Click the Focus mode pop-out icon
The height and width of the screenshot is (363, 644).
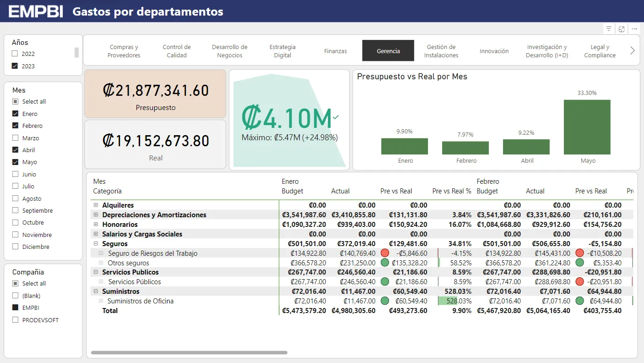coord(622,29)
